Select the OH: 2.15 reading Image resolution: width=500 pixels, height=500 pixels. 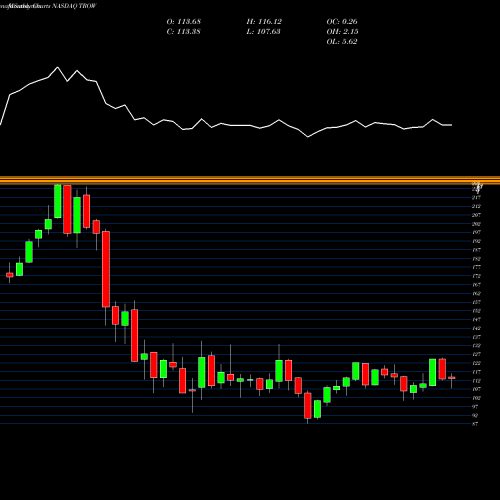pyautogui.click(x=342, y=32)
